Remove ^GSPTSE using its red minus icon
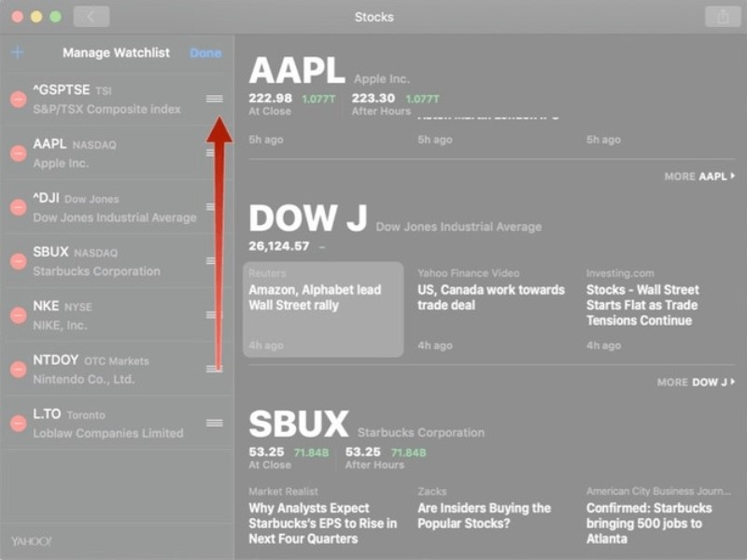 point(18,100)
